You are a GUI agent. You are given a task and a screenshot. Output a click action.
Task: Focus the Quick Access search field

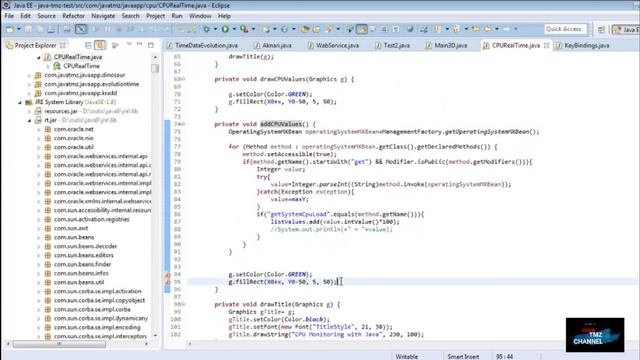[x=566, y=29]
